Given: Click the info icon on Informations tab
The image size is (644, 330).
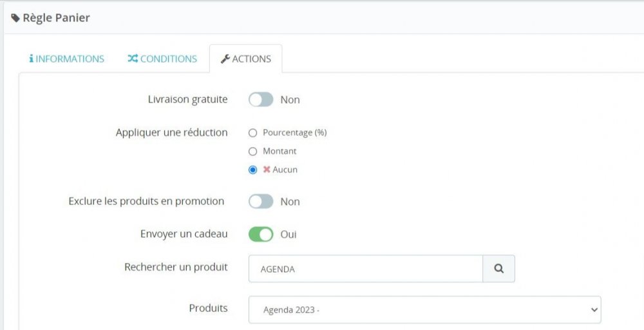Looking at the screenshot, I should [31, 59].
